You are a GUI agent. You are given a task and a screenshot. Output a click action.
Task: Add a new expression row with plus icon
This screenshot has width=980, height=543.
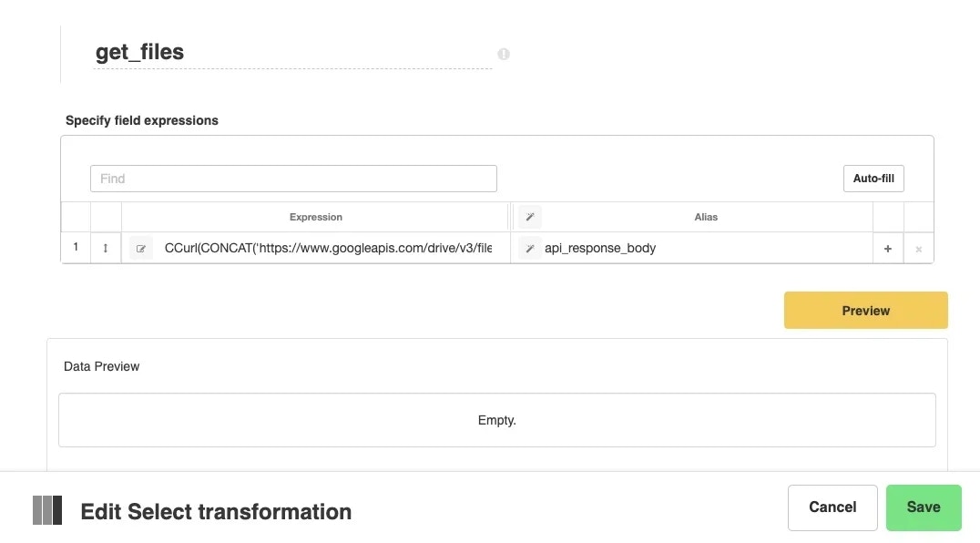point(887,247)
